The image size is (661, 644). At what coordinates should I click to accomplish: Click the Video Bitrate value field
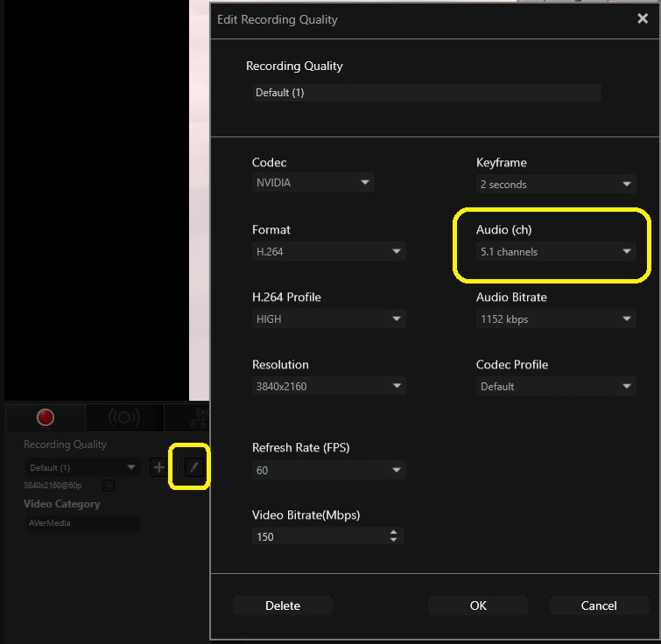[320, 536]
